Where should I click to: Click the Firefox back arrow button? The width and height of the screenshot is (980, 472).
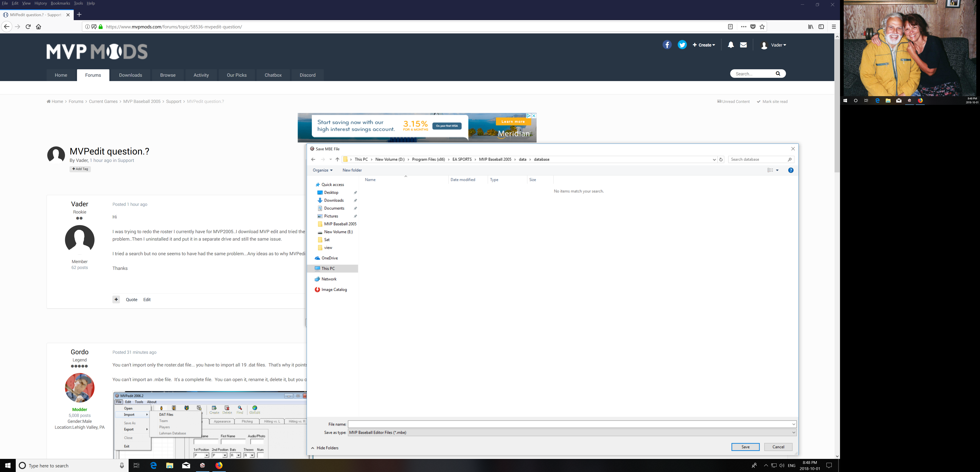pos(7,27)
